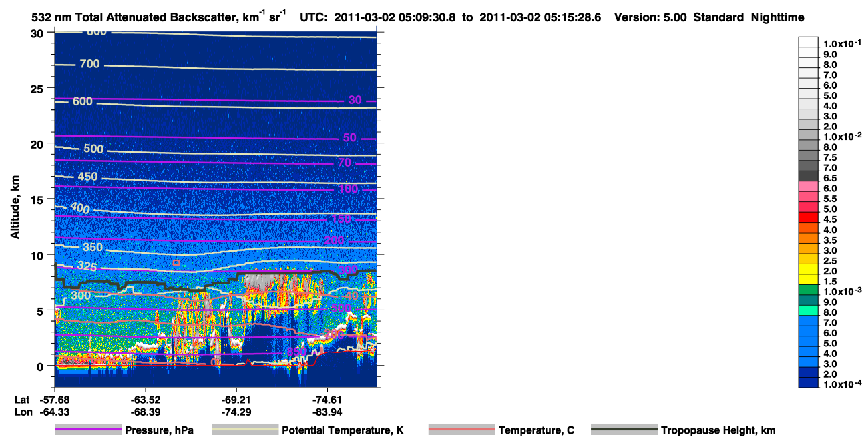Click longitude value '-64.33'
Image resolution: width=868 pixels, height=445 pixels.
click(x=54, y=412)
